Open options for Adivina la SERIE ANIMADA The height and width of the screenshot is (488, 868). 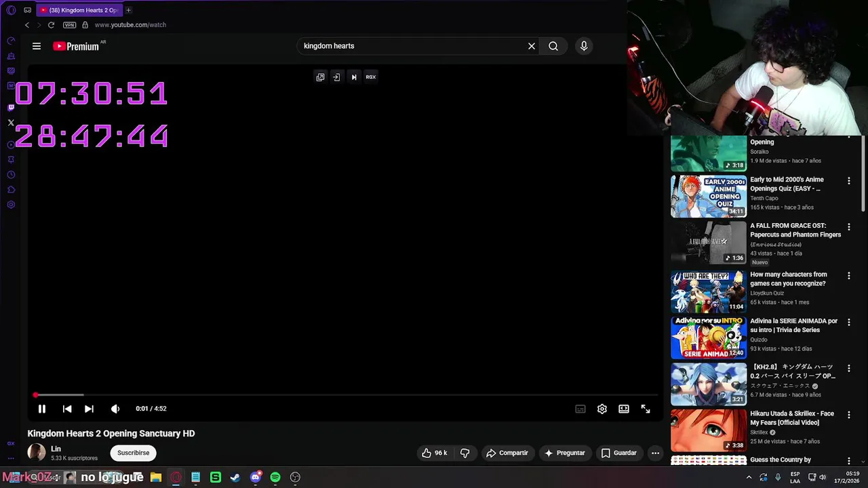849,322
